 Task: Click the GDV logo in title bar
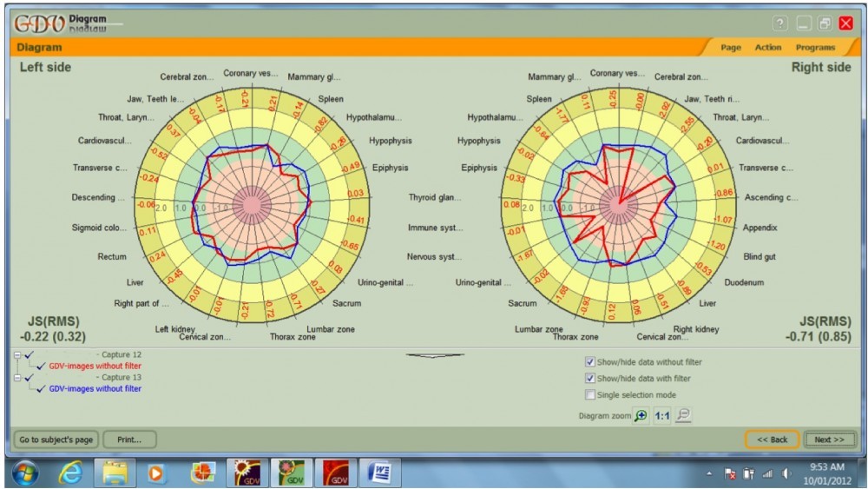(x=39, y=23)
